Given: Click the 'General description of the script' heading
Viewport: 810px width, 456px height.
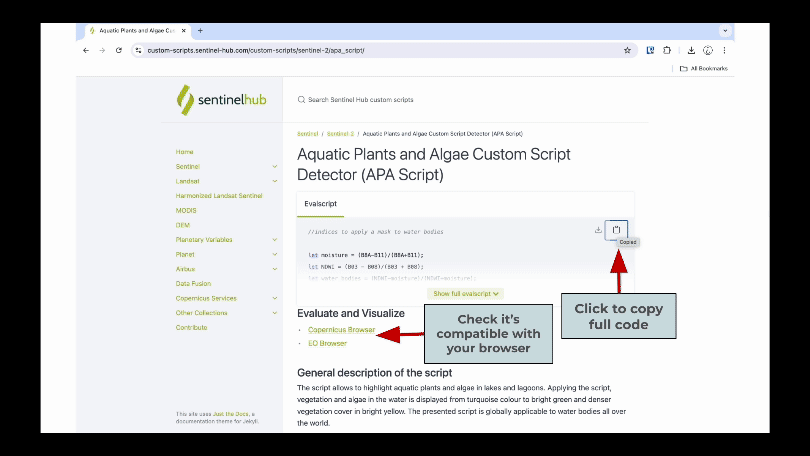Looking at the screenshot, I should pos(375,373).
